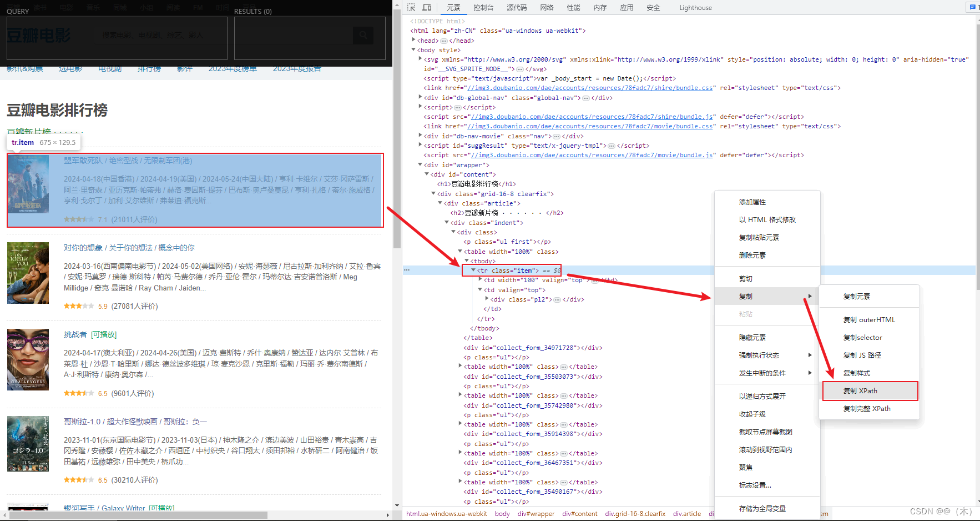
Task: Open the 哥斯拉-1.0 / 超大作怪獸映画 link
Action: tap(135, 422)
